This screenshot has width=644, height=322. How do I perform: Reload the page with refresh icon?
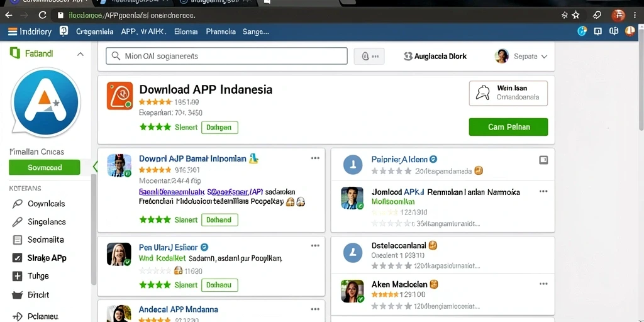[x=42, y=15]
